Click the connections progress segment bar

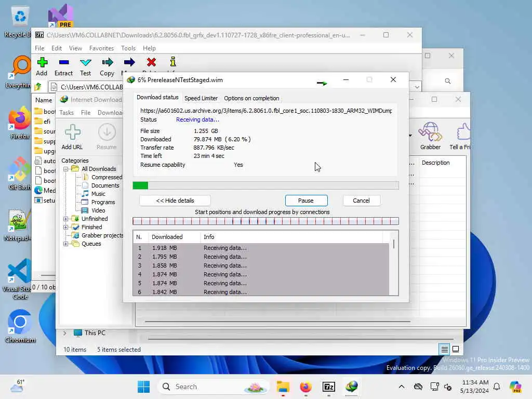click(265, 221)
